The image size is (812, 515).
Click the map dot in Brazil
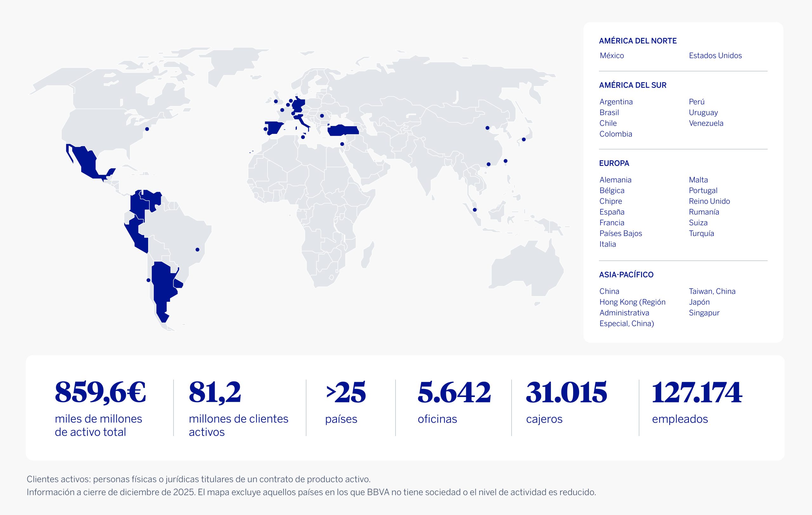coord(198,250)
